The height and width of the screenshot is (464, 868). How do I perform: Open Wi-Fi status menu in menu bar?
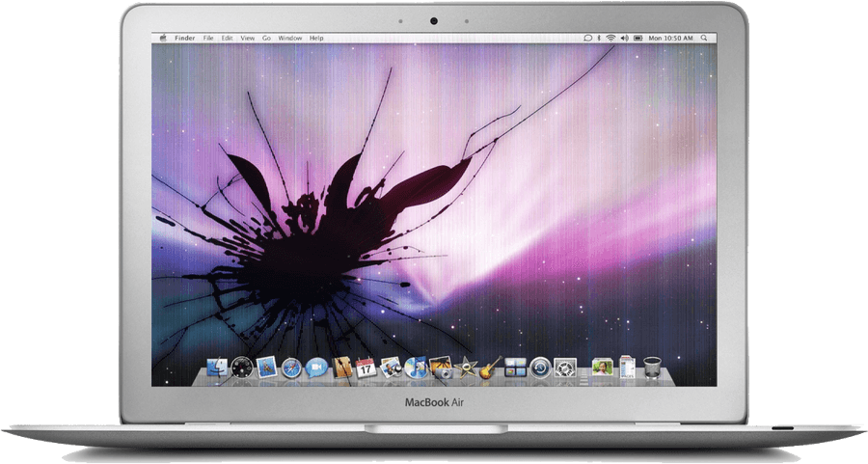coord(610,38)
